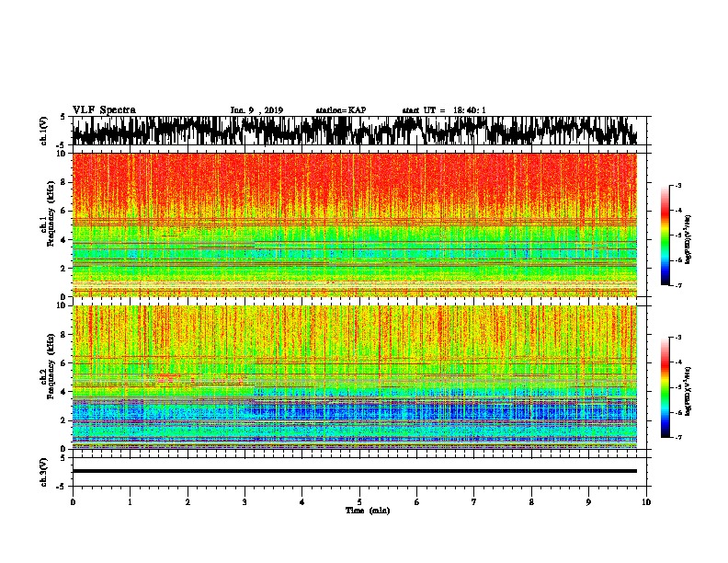Click the ch.1 voltage waveform trace
Viewport: 728px width, 563px height.
[354, 131]
